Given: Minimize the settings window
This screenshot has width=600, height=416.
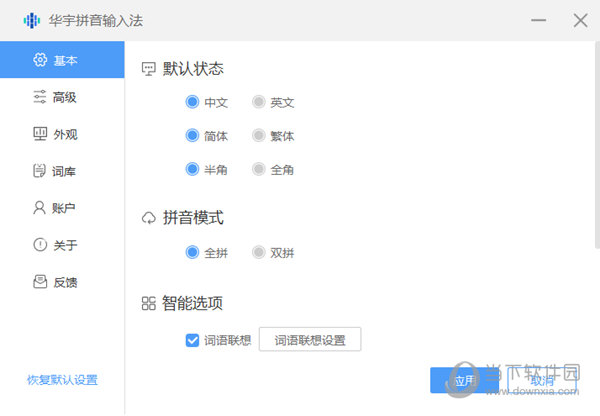Looking at the screenshot, I should pos(538,20).
